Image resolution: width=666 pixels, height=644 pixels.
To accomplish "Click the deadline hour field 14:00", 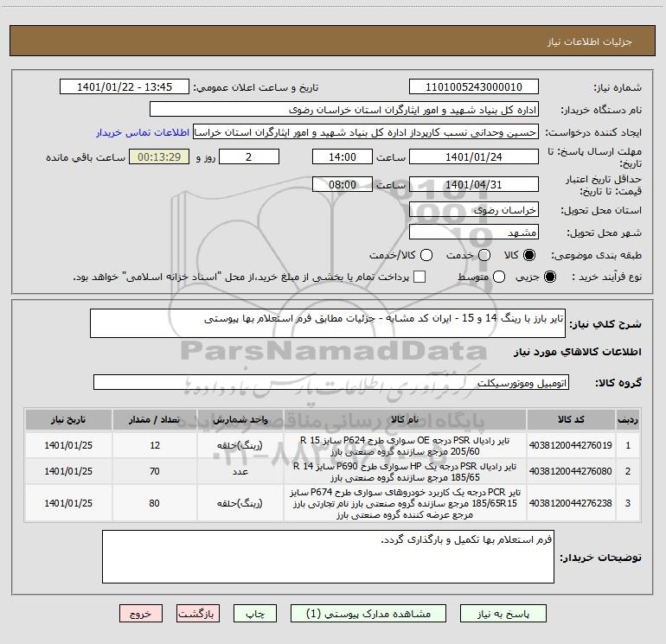I will point(343,156).
